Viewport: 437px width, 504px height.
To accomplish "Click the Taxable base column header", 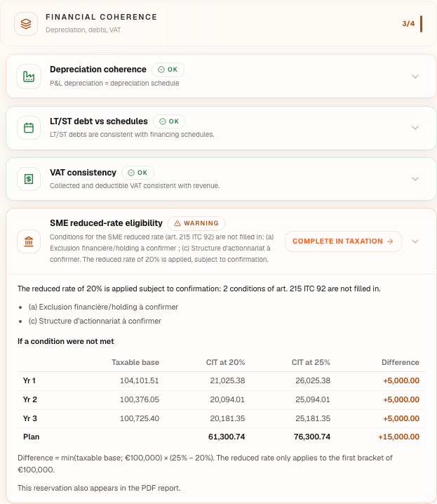I will pyautogui.click(x=135, y=363).
